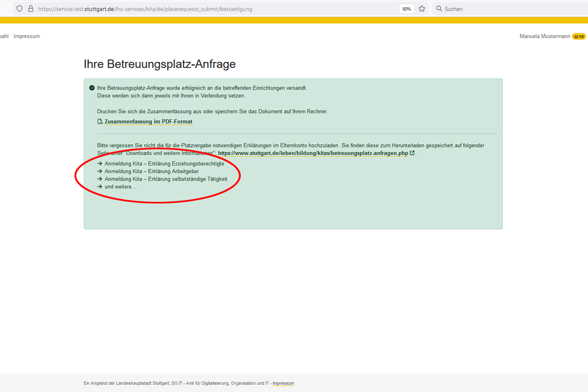
Task: Click the magnifier icon in search box
Action: point(439,9)
